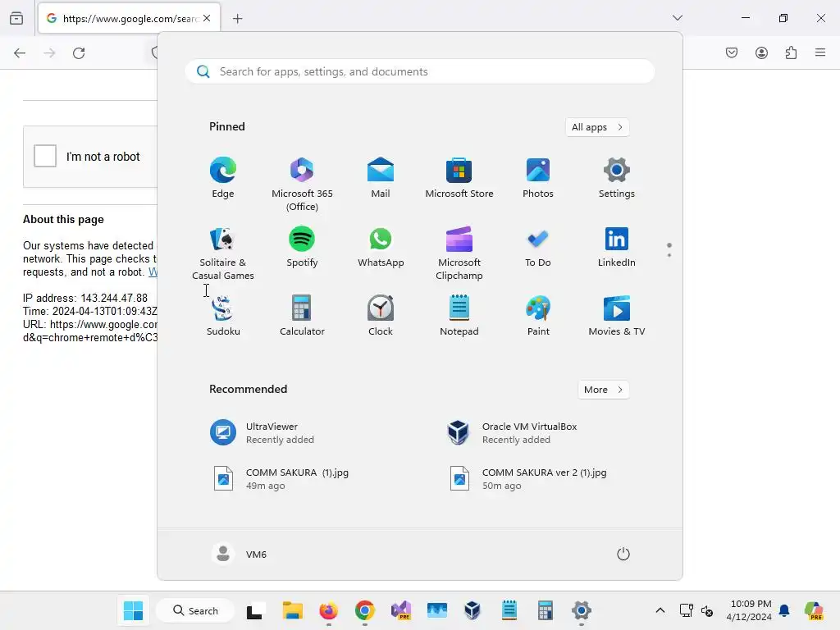Go to next pinned apps page dot
Screen dimensions: 840x630
tap(669, 255)
